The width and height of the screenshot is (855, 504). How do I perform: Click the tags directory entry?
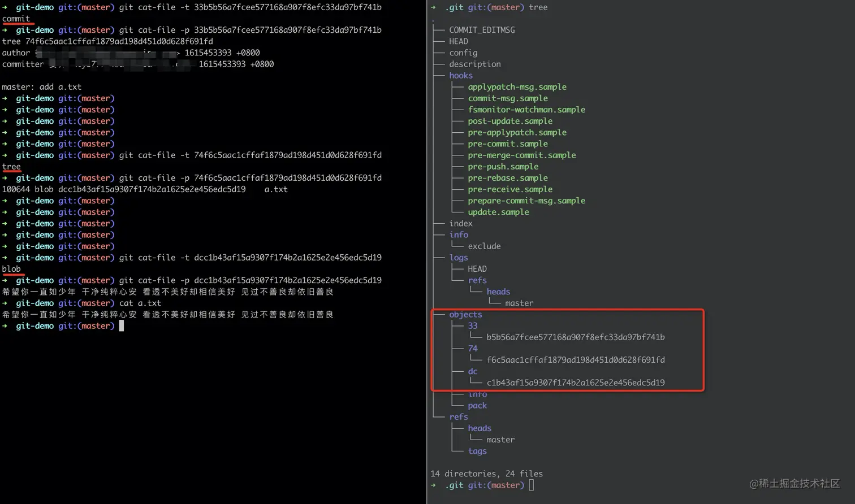pyautogui.click(x=477, y=451)
